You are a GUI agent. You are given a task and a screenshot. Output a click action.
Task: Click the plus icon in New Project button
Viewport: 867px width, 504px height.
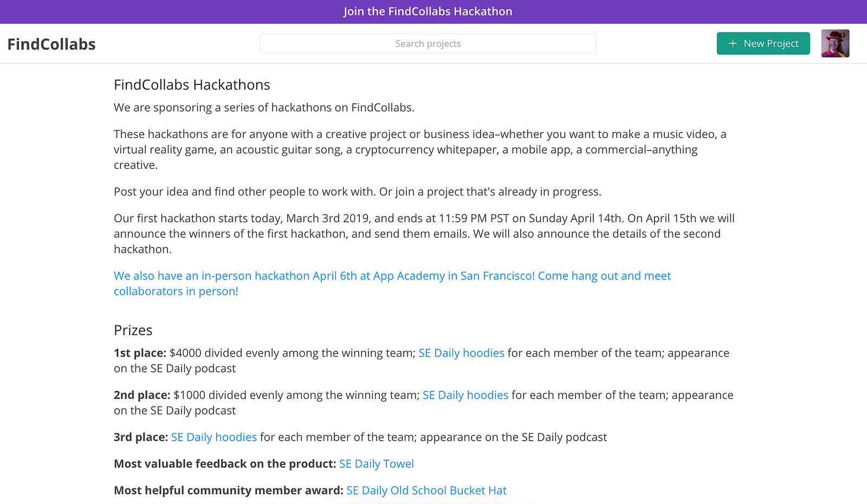click(733, 43)
